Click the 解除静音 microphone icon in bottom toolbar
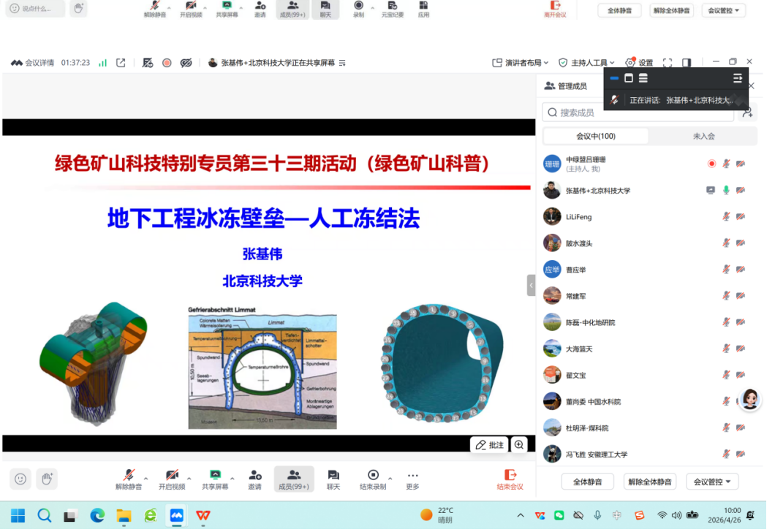775x532 pixels. point(129,479)
